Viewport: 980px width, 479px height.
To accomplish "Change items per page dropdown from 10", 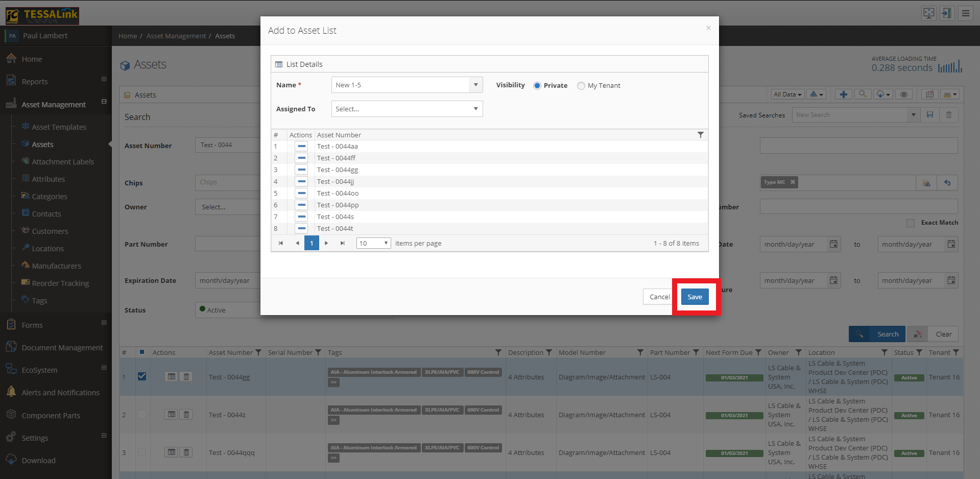I will 374,243.
